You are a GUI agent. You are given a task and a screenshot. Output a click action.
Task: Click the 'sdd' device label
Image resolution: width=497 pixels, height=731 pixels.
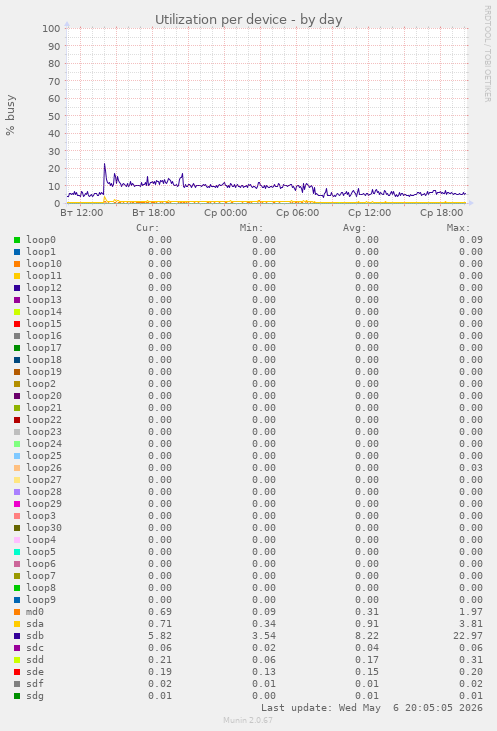point(35,660)
